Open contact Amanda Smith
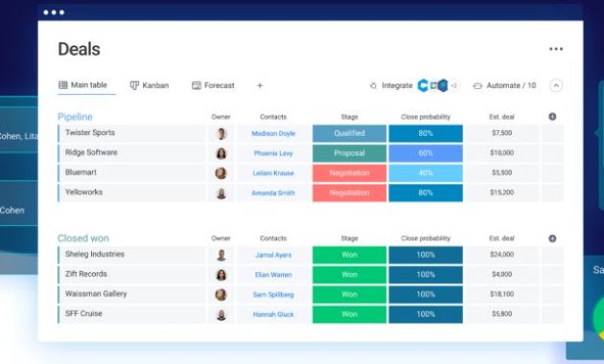The width and height of the screenshot is (604, 364). coord(273,193)
